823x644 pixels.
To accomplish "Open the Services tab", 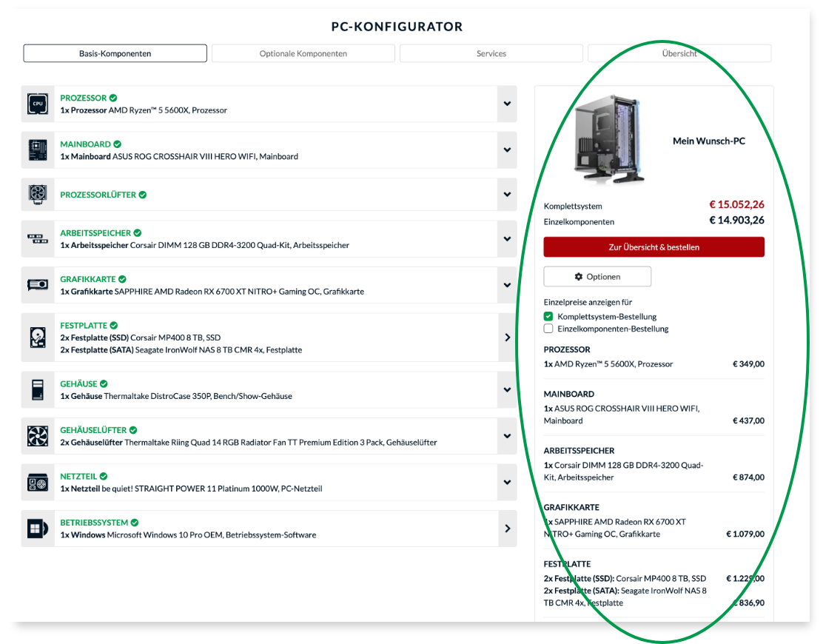I will (491, 53).
